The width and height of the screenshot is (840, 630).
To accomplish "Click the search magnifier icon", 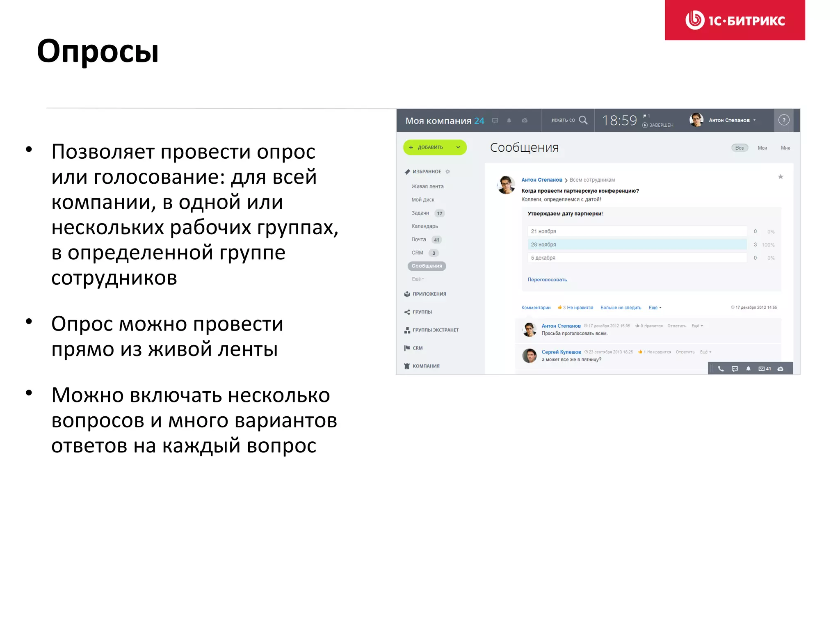I will (583, 120).
